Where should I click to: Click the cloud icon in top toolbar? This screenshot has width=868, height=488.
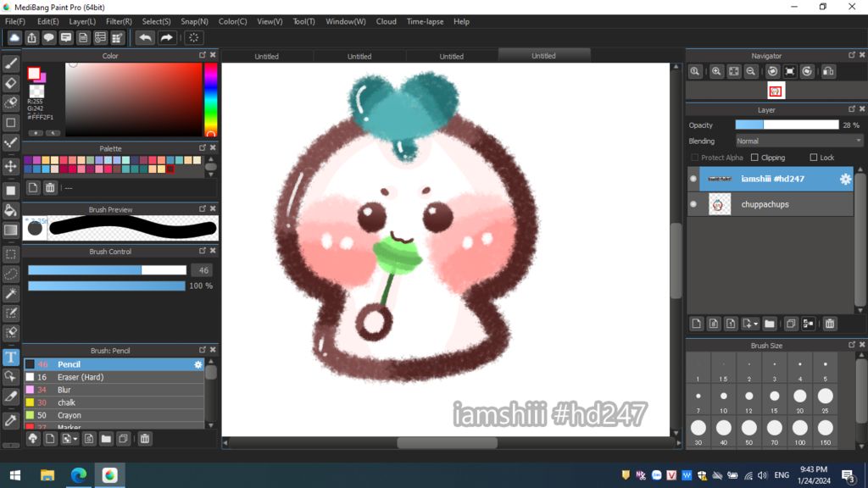14,37
